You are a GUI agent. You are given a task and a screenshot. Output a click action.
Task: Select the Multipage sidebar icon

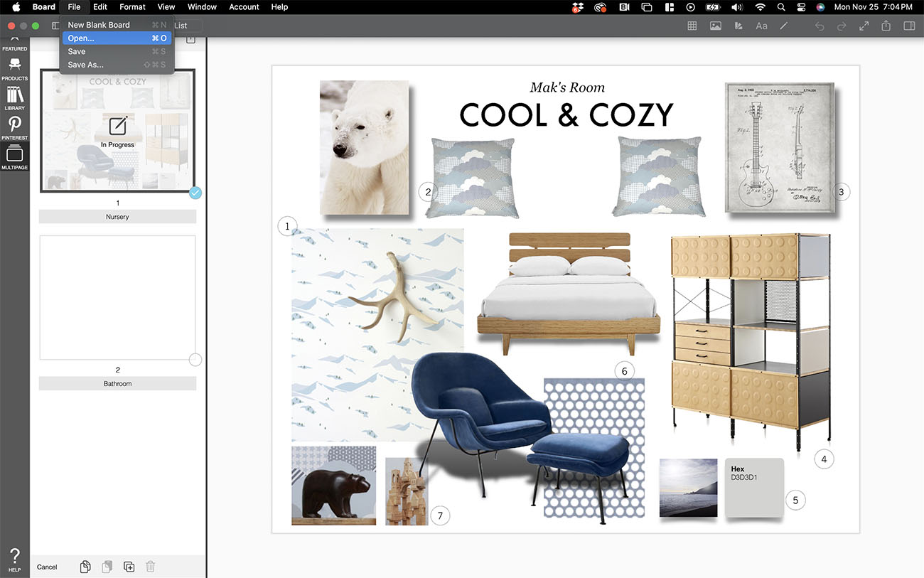[x=14, y=157]
